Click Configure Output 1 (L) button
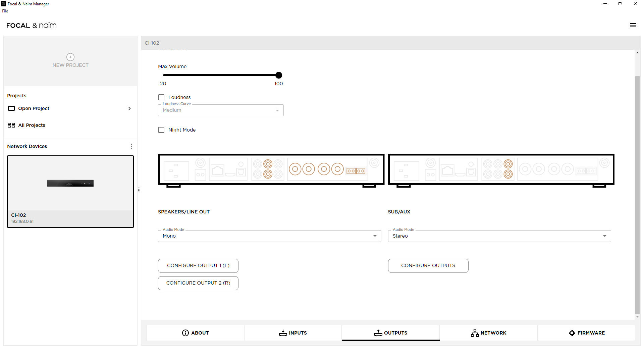Viewport: 644px width, 349px height. tap(198, 266)
